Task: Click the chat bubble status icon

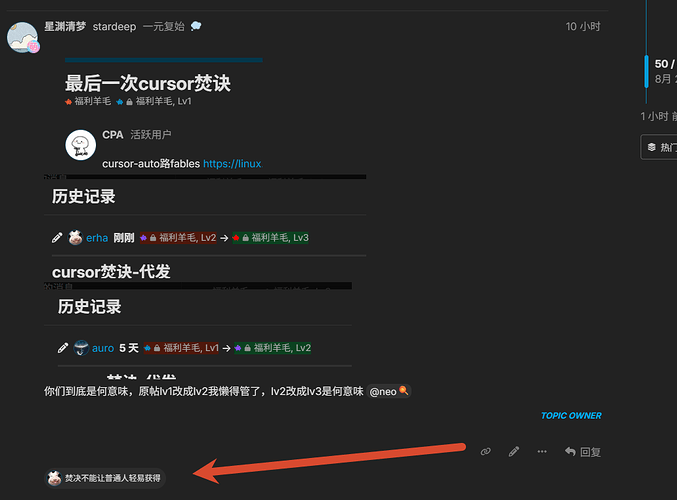Action: point(196,26)
